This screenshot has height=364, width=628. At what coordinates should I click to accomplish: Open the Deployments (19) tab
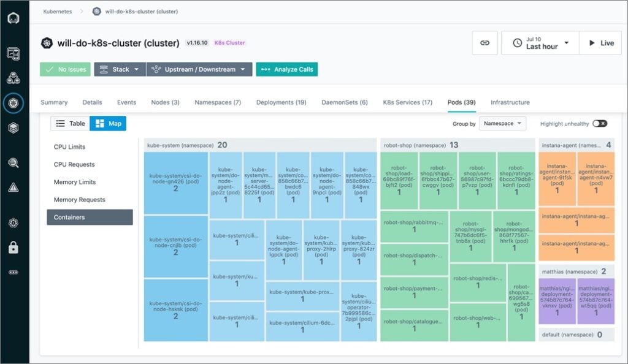[x=281, y=102]
